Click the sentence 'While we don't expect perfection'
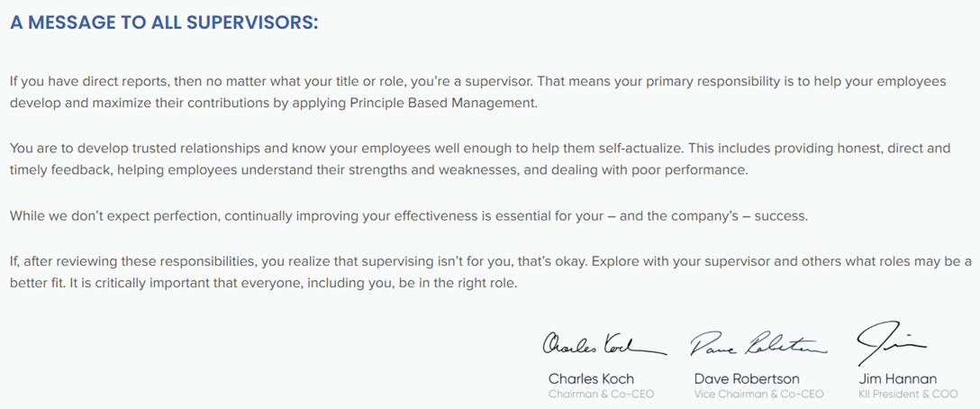 pyautogui.click(x=409, y=216)
